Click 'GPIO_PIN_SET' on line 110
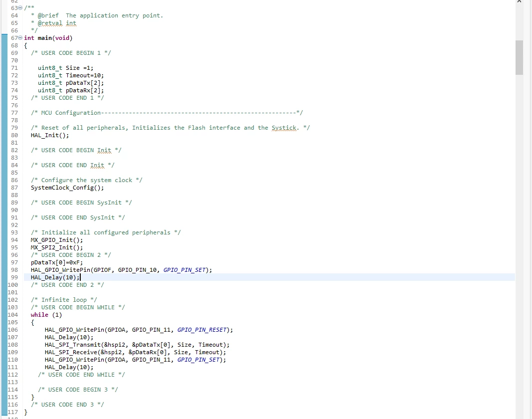Viewport: 532px width, 419px height. click(198, 360)
